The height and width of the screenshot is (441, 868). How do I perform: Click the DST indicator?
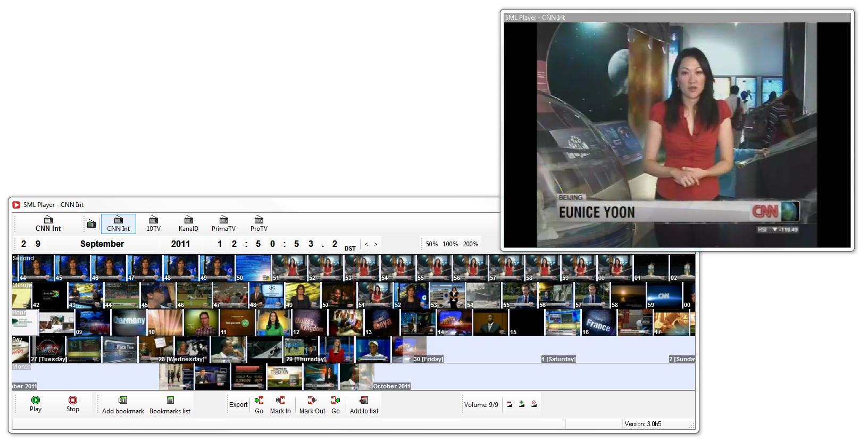tap(350, 248)
